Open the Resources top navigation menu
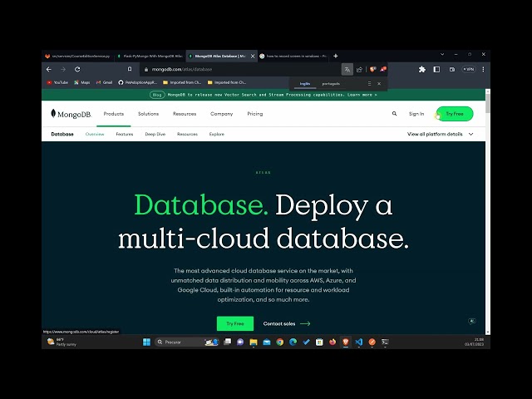532x399 pixels. coord(185,114)
